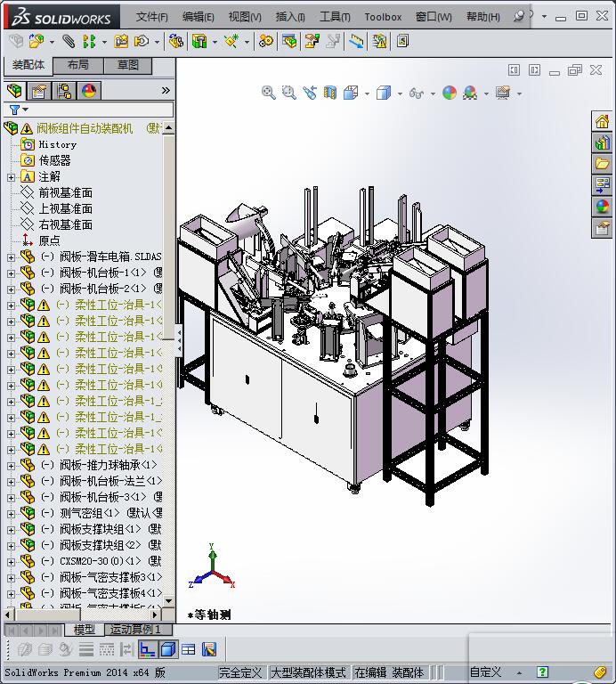Open Hide/Show Items glasses dropdown arrow
The height and width of the screenshot is (684, 616).
(433, 94)
